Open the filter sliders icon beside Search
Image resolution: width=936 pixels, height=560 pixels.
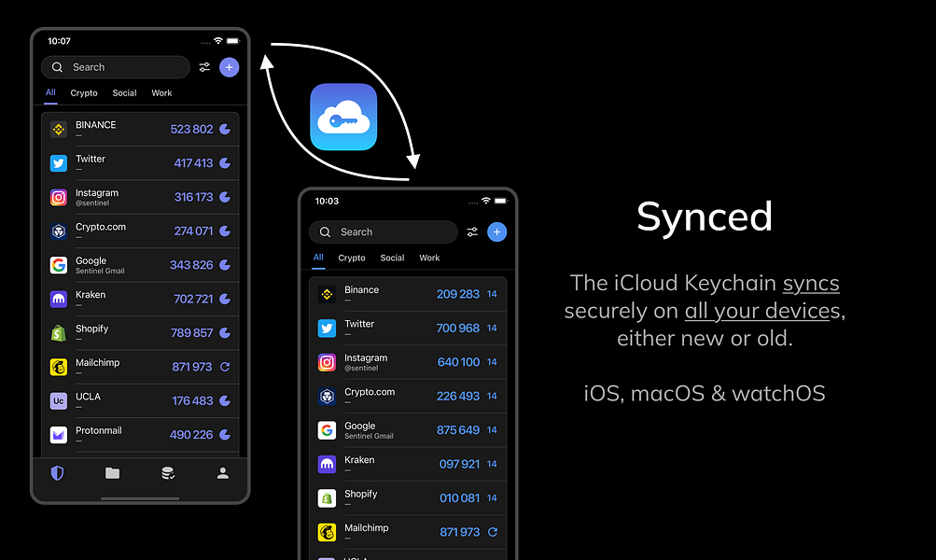(x=204, y=67)
